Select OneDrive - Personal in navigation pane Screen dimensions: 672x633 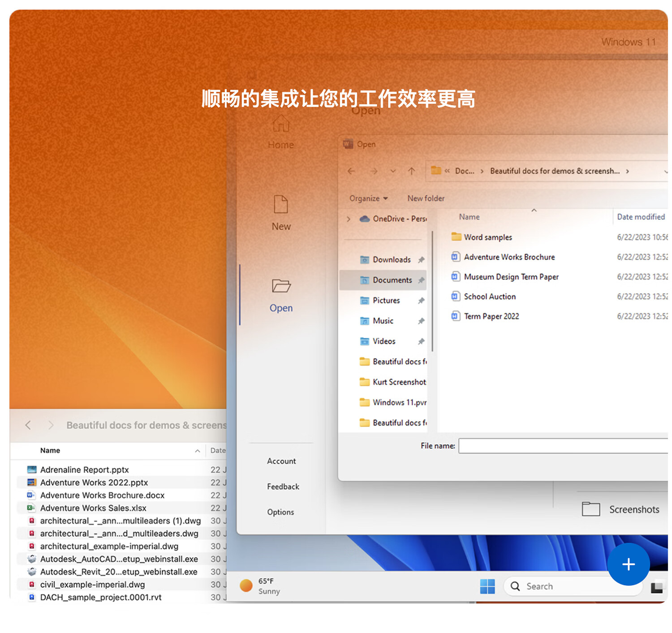[393, 219]
